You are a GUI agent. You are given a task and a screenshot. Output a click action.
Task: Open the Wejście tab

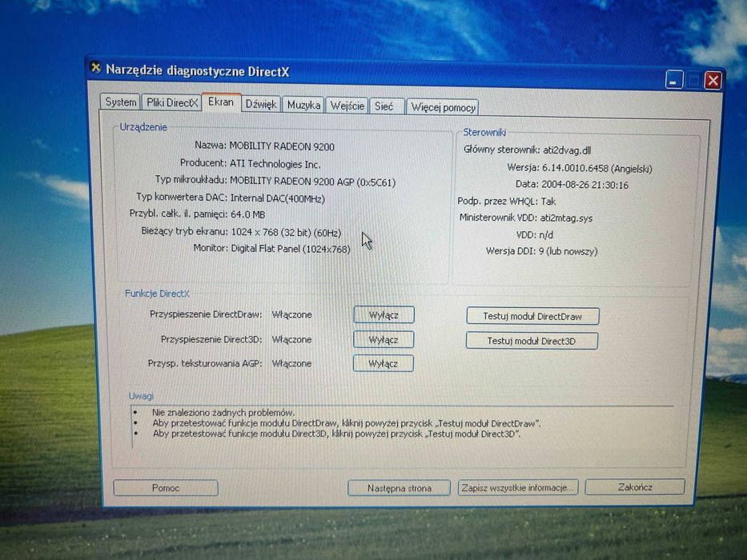347,106
